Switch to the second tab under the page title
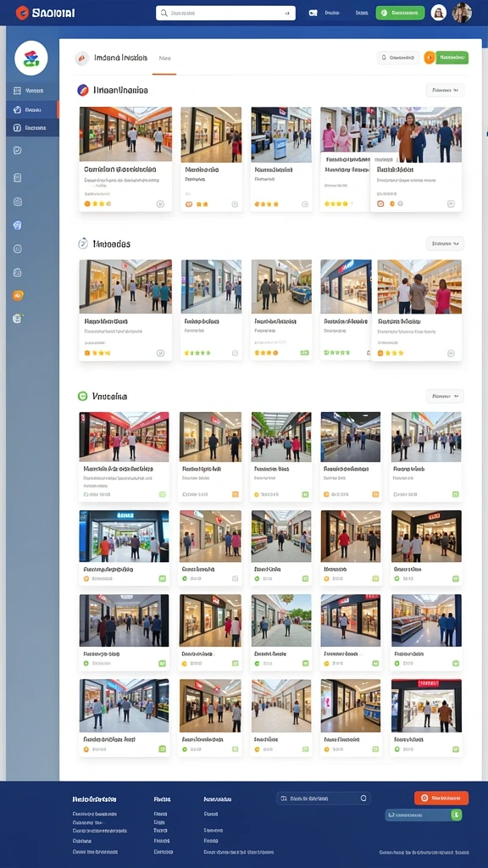This screenshot has width=488, height=868. [164, 58]
